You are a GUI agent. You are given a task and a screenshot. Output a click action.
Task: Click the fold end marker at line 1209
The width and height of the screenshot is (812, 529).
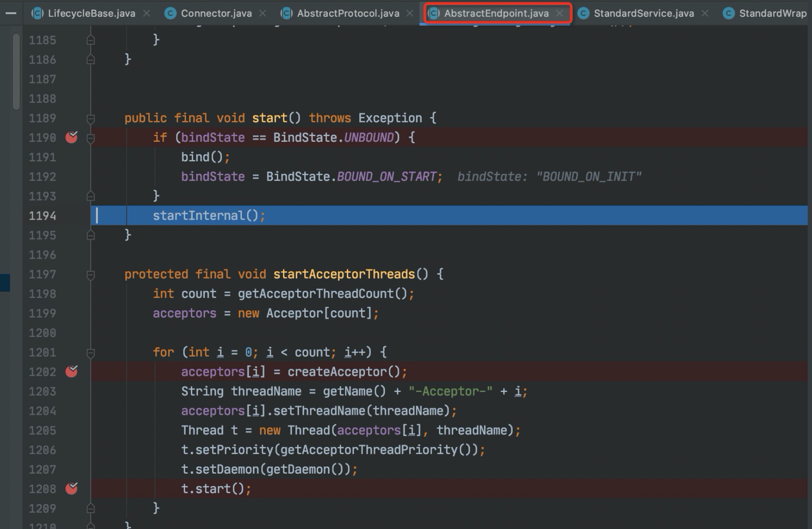point(91,508)
